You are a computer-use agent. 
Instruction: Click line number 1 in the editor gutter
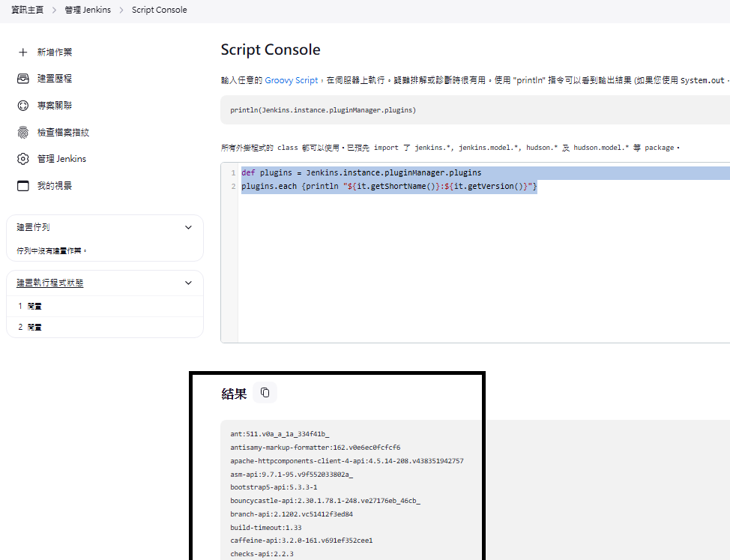pos(233,173)
